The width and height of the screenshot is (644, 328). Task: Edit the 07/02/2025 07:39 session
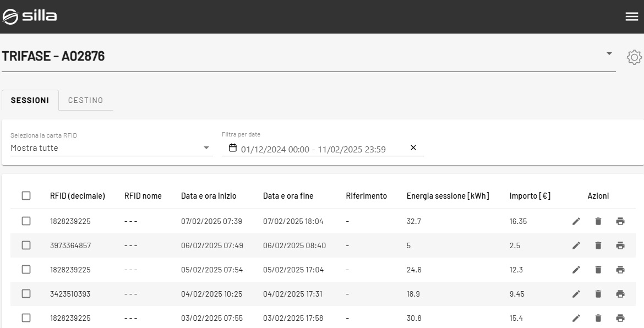(x=576, y=221)
